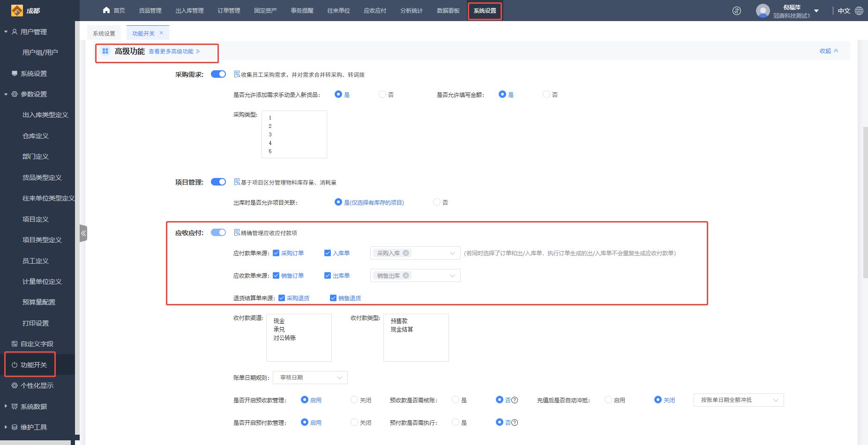Remove the 采购入库 tag

(406, 253)
